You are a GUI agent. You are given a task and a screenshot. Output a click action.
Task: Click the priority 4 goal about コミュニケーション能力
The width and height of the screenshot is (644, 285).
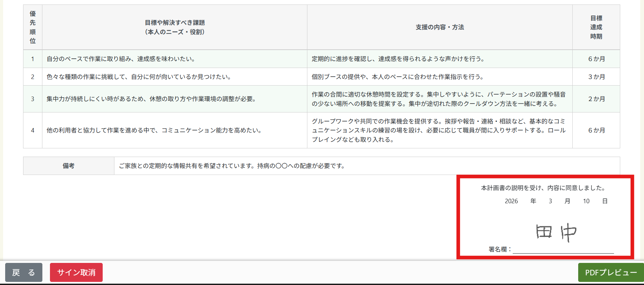tap(155, 130)
